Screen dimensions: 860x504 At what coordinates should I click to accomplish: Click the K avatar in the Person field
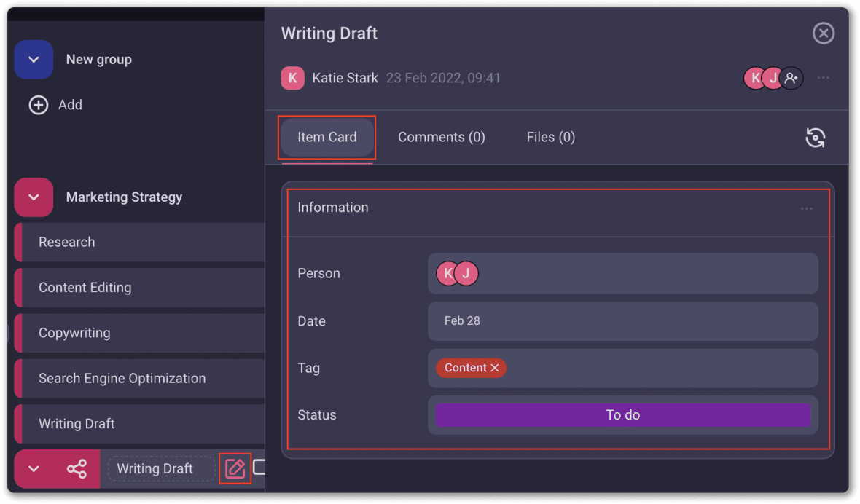pyautogui.click(x=447, y=273)
